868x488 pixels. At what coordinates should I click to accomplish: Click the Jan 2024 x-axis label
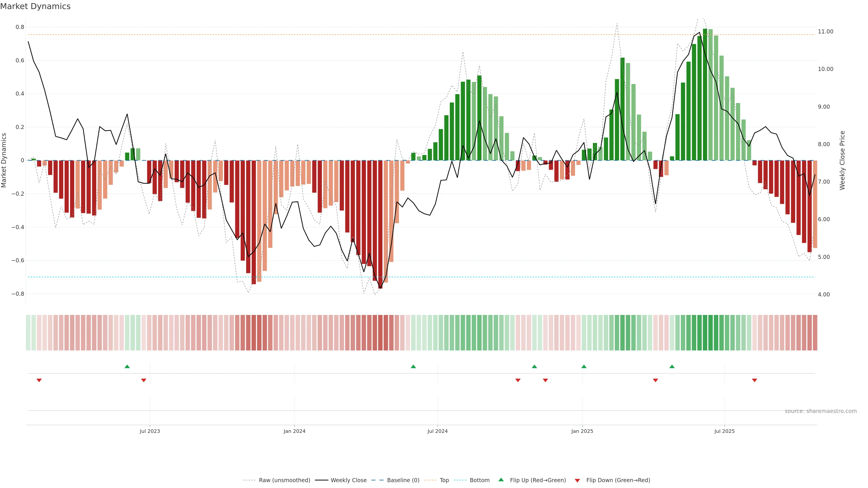pos(294,431)
